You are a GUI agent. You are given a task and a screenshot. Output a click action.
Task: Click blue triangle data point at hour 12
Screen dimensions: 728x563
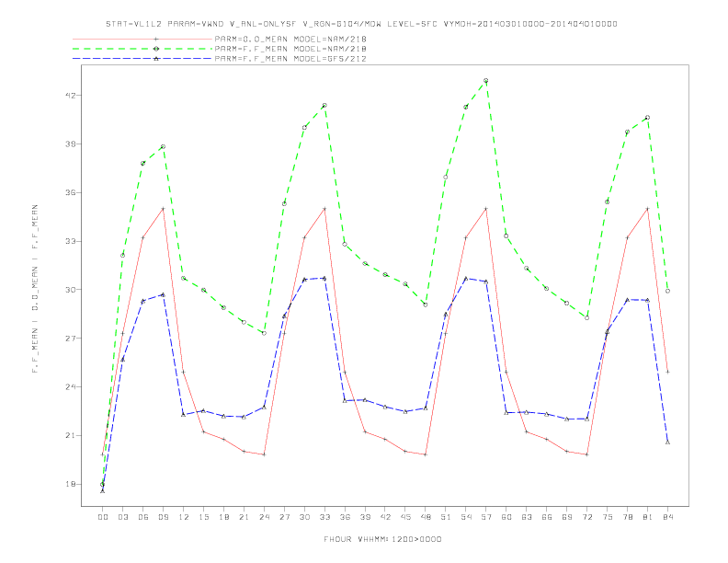(184, 414)
